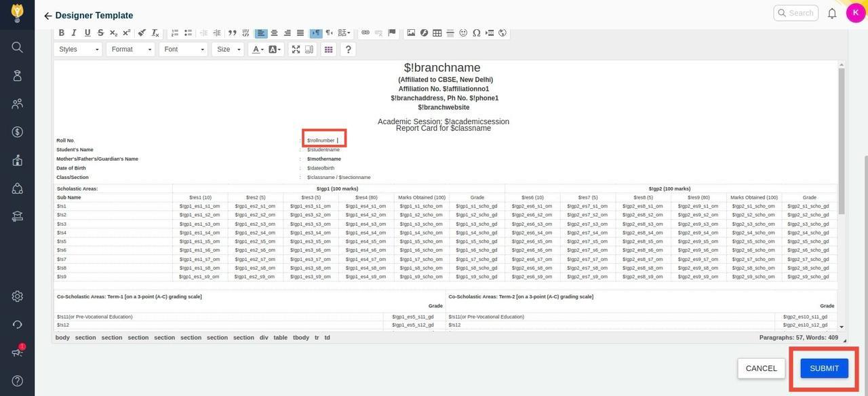Insert a smiley emoticon
The width and height of the screenshot is (868, 396).
point(463,33)
